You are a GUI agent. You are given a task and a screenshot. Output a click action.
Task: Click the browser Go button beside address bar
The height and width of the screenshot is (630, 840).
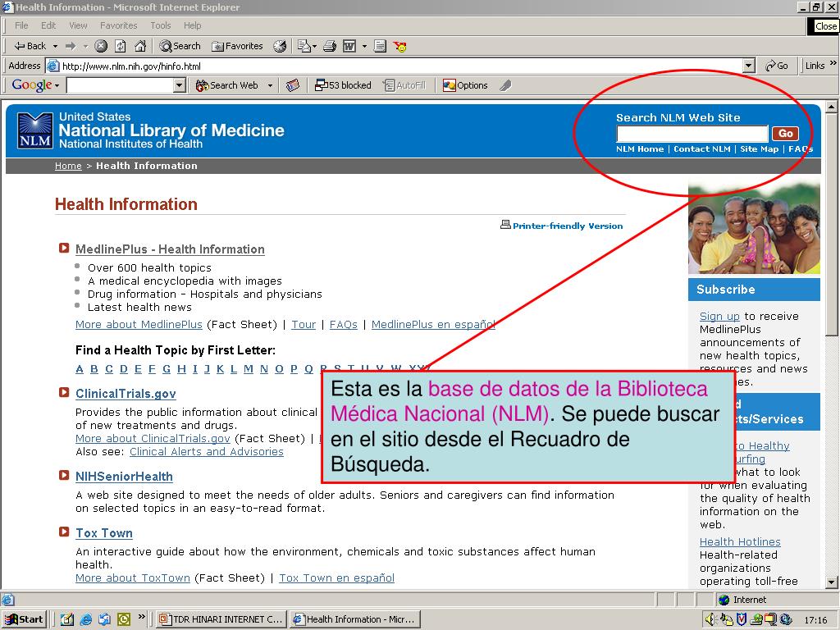click(776, 66)
